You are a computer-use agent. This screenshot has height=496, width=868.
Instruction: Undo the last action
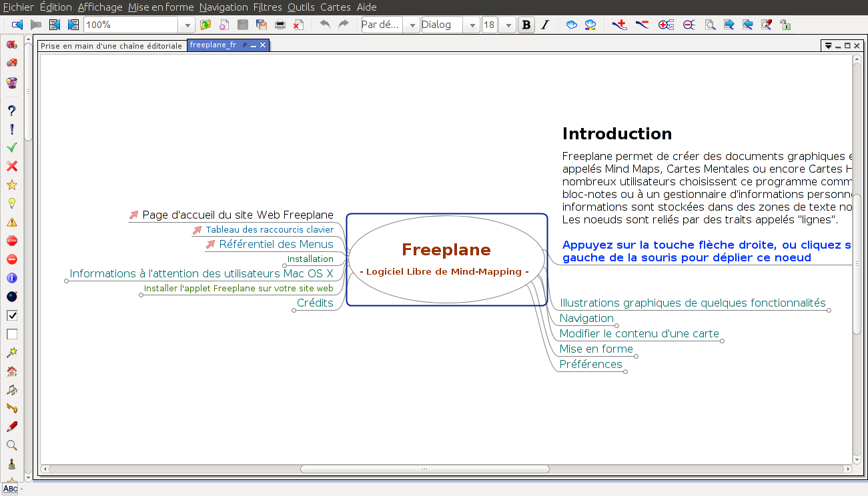point(326,25)
